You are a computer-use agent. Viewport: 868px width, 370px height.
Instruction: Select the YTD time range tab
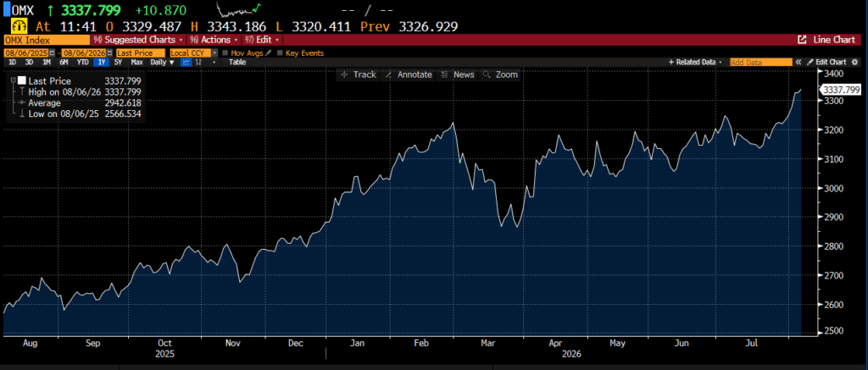(x=82, y=62)
